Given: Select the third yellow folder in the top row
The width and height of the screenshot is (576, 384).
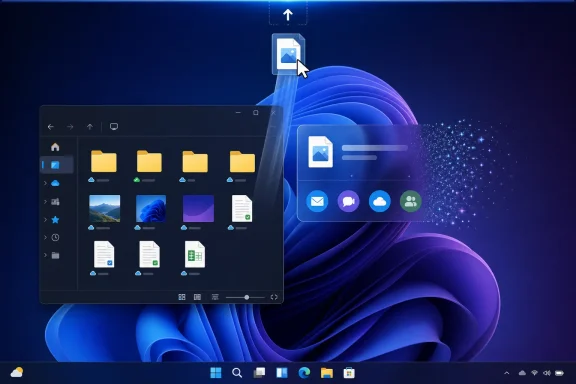Looking at the screenshot, I should tap(195, 161).
